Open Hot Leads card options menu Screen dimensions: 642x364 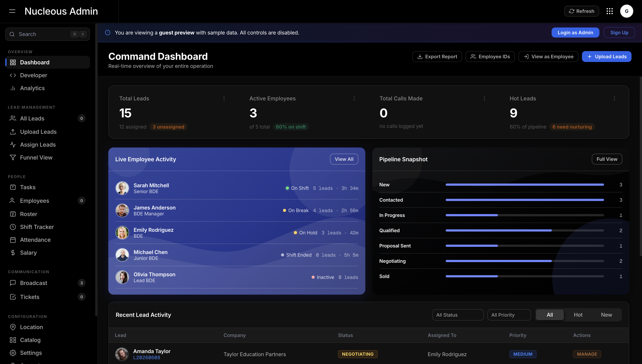(x=614, y=98)
